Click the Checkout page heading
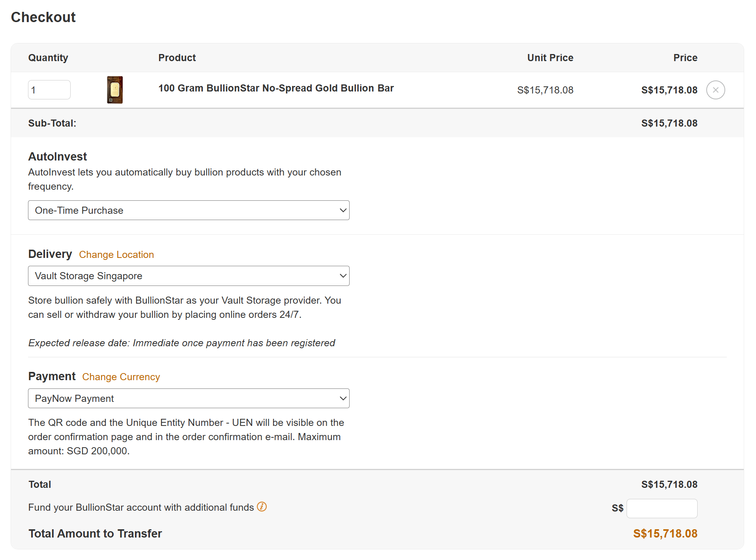 [x=43, y=17]
